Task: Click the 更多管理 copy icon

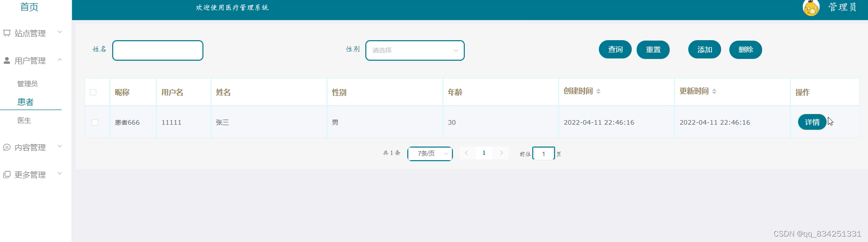Action: [7, 174]
